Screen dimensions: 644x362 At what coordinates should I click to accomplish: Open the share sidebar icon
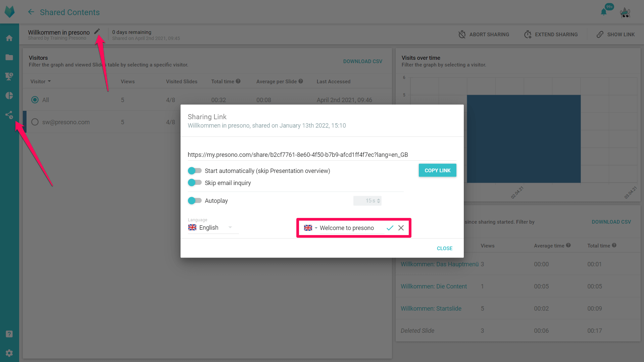pos(9,115)
